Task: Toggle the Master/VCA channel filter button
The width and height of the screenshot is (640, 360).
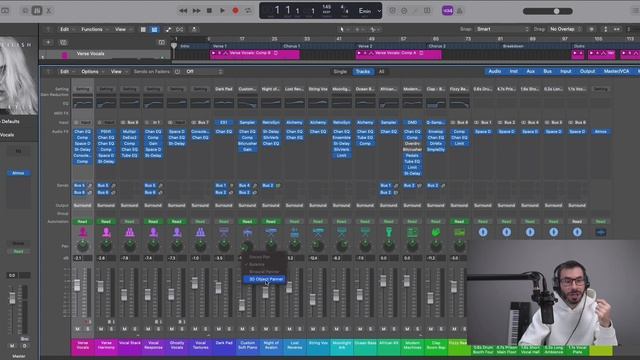Action: point(616,71)
